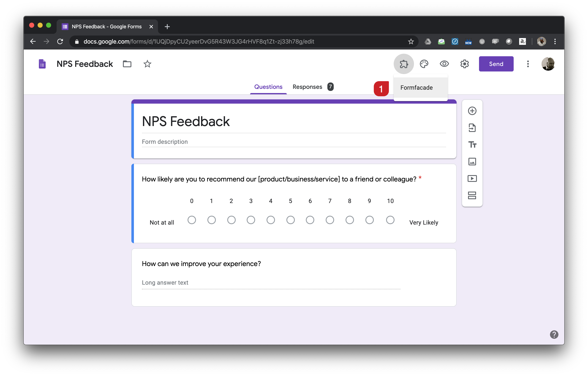
Task: Select the rating 5 radio button
Action: pyautogui.click(x=290, y=220)
